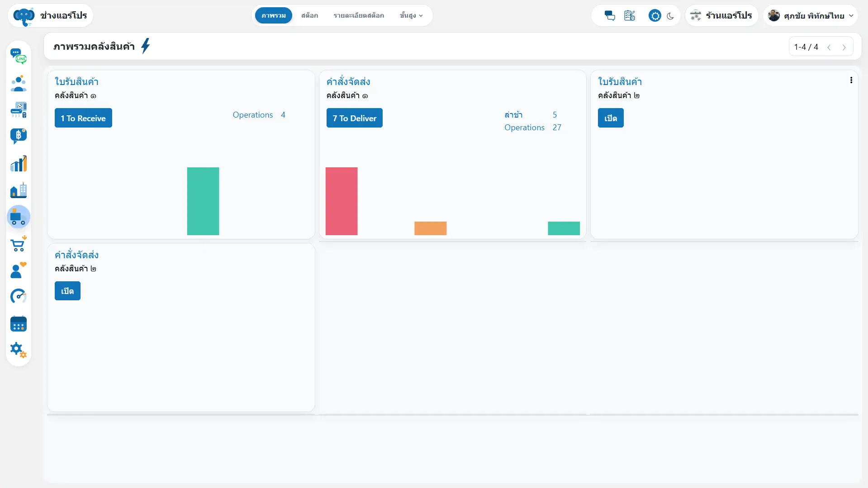Open the baht currency chat icon
This screenshot has width=868, height=488.
pos(19,136)
